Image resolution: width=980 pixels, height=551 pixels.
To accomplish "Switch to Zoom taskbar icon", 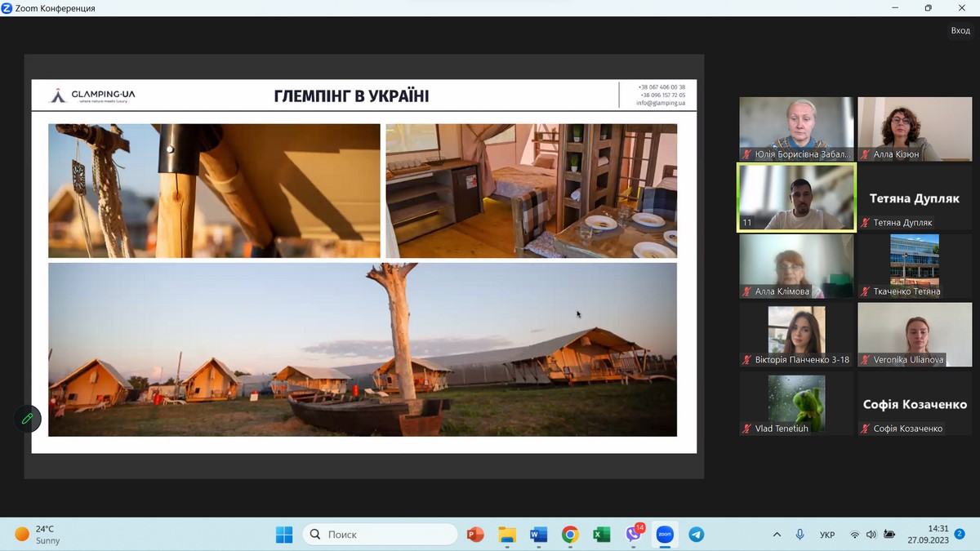I will pyautogui.click(x=665, y=535).
